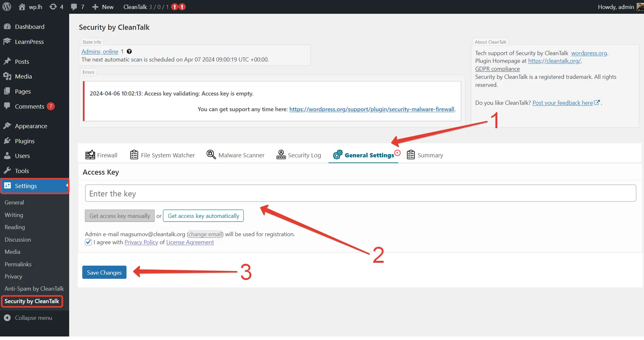644x340 pixels.
Task: Click the Summary clipboard icon
Action: 411,154
